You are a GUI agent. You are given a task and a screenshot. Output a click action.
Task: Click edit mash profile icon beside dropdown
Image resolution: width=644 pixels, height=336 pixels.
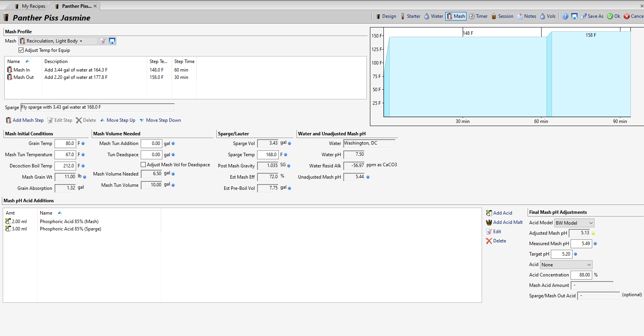point(103,41)
